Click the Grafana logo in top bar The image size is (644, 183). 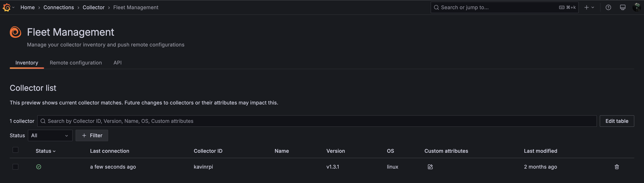[x=6, y=7]
